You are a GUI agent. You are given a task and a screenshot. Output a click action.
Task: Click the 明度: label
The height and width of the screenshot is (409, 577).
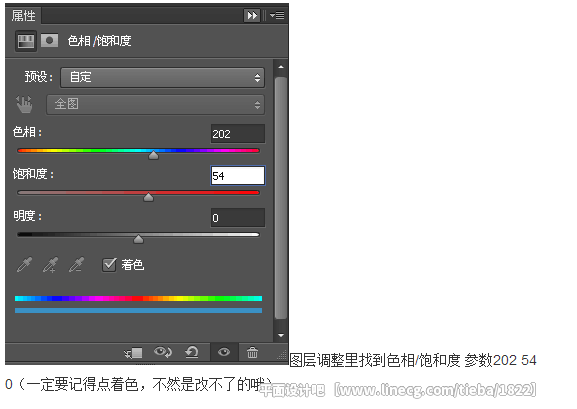27,216
